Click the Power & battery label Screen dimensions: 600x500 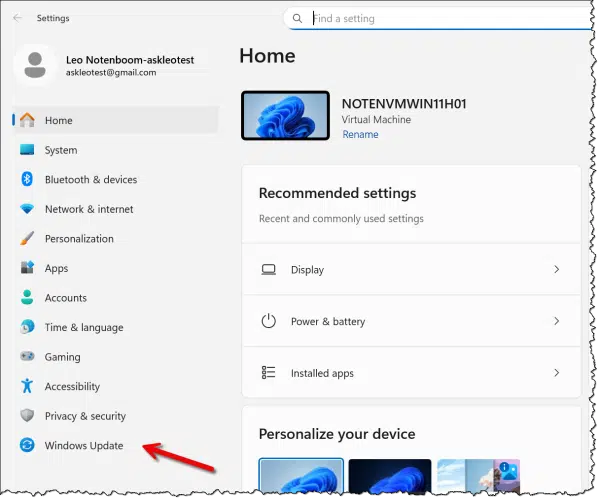pyautogui.click(x=328, y=322)
